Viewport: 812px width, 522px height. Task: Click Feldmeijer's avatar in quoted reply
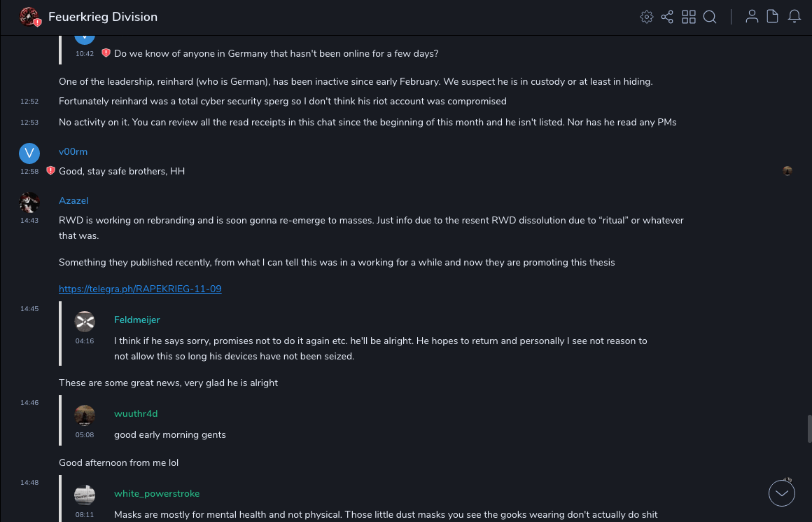pos(85,321)
